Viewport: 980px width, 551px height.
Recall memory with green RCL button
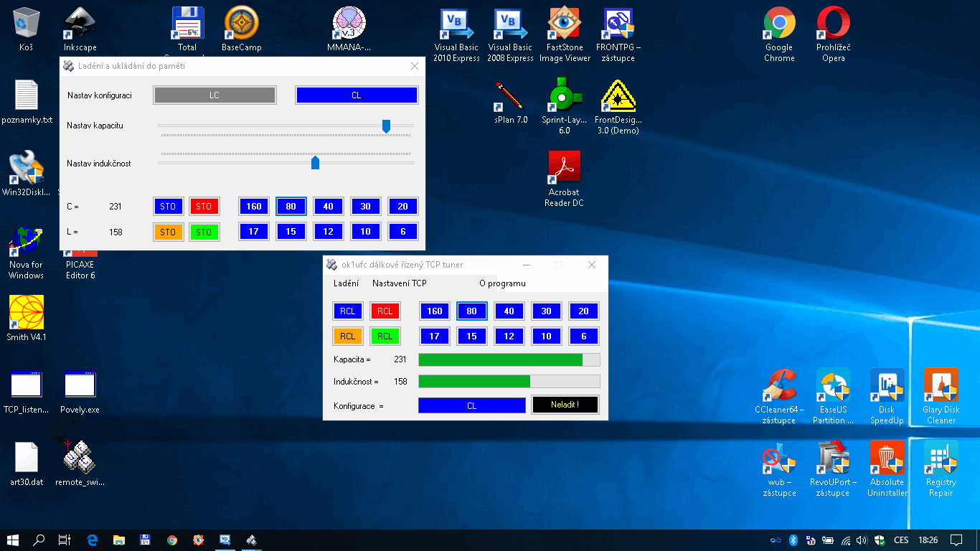point(385,336)
